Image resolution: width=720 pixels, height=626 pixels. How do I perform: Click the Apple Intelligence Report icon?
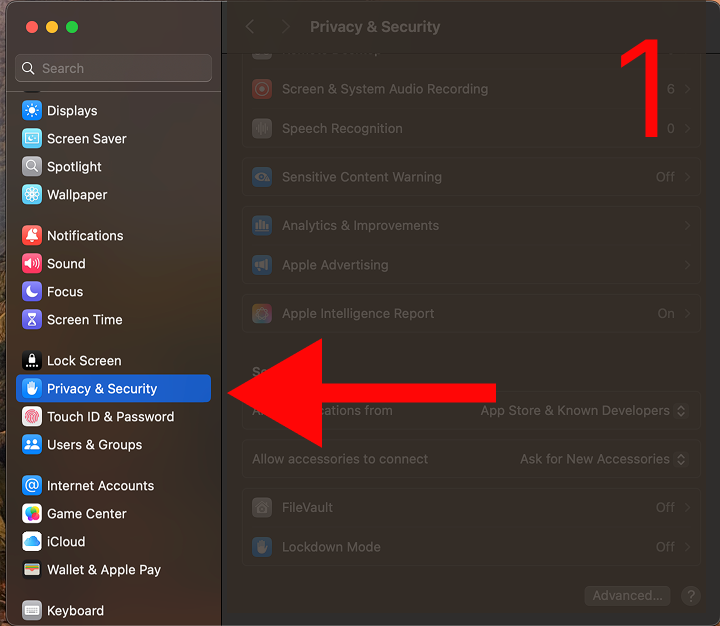click(262, 314)
